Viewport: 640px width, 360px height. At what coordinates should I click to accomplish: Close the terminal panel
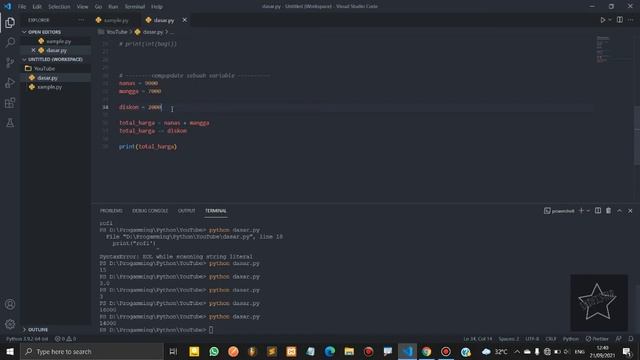[630, 211]
